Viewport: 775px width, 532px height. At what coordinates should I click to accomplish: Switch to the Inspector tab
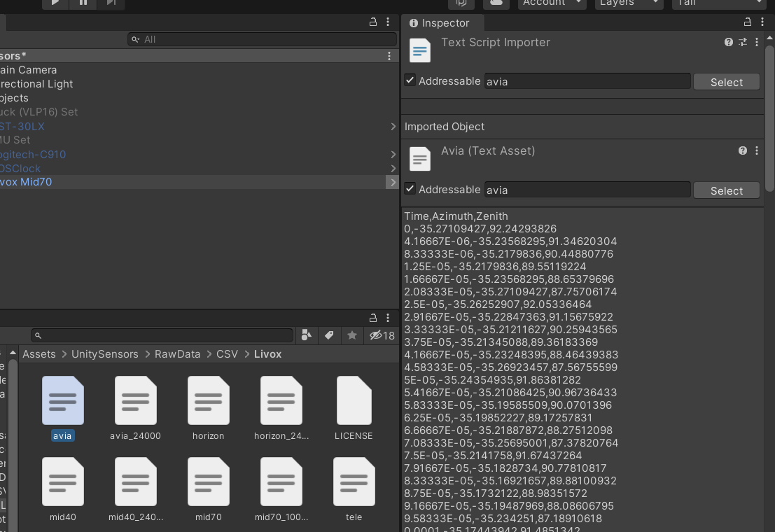coord(442,22)
